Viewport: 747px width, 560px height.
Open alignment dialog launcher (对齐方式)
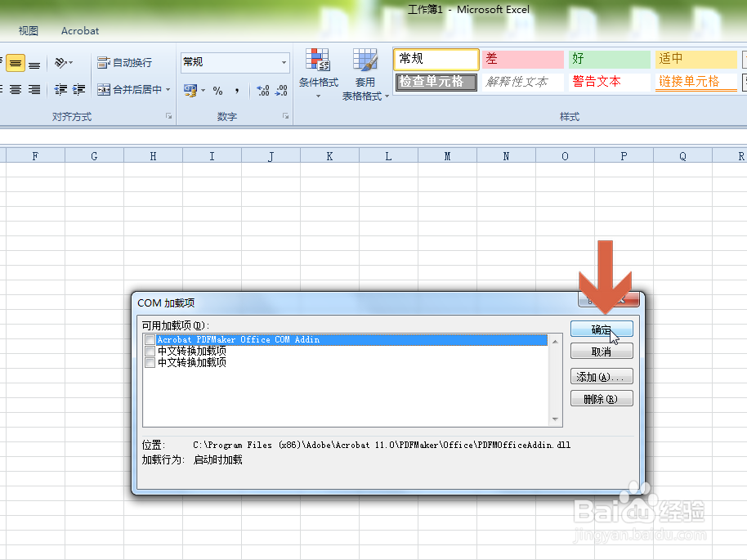pos(168,116)
